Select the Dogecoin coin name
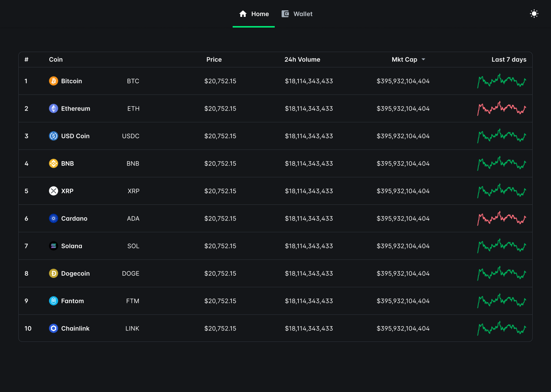The image size is (551, 392). 75,273
